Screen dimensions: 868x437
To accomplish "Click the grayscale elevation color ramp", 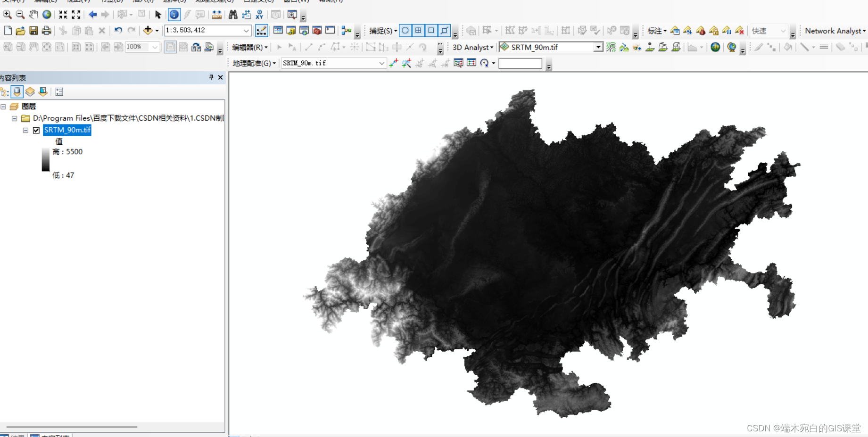I will 46,159.
